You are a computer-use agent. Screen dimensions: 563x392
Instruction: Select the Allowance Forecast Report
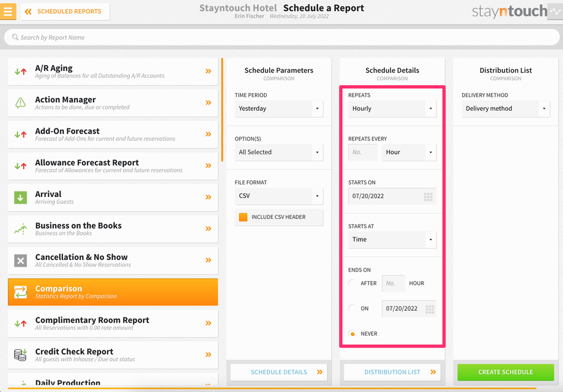tap(113, 166)
